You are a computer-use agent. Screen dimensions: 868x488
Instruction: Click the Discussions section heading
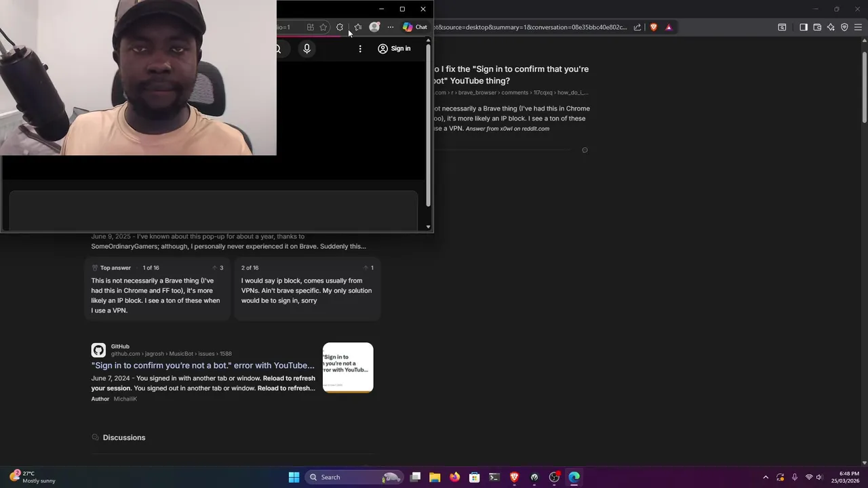point(124,438)
